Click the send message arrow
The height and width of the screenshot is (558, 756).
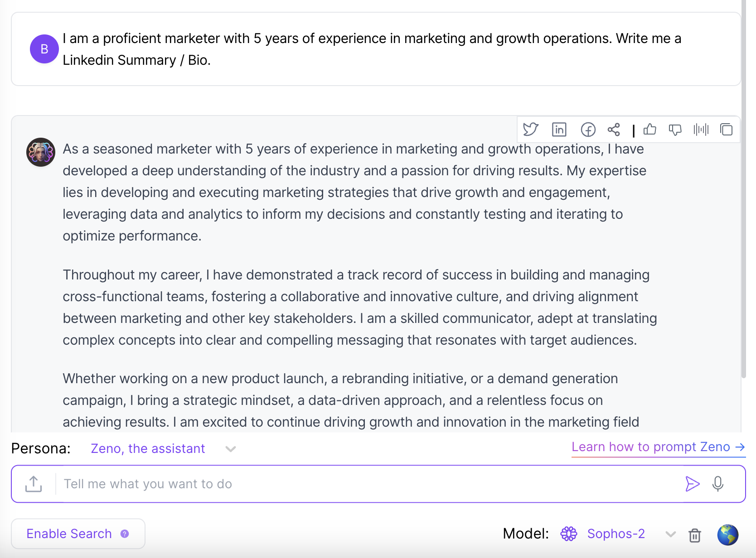point(692,484)
